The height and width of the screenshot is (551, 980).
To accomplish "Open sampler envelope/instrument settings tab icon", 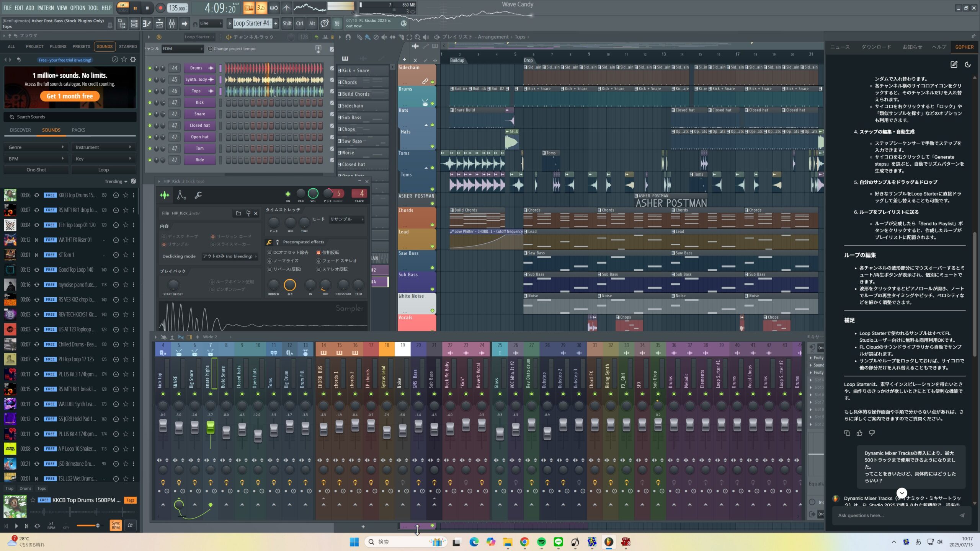I will tap(181, 195).
